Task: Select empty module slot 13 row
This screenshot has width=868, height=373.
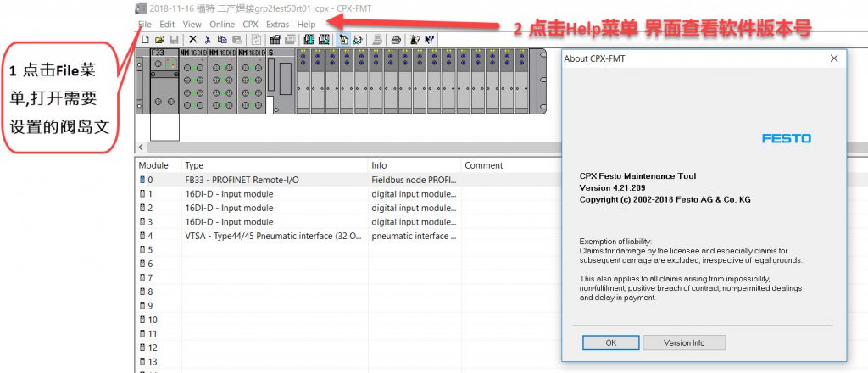Action: [x=348, y=361]
